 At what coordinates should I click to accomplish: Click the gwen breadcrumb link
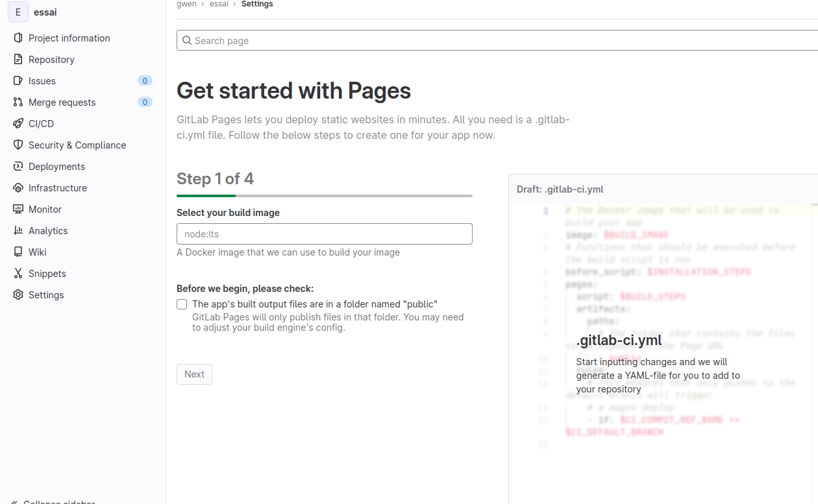tap(186, 5)
